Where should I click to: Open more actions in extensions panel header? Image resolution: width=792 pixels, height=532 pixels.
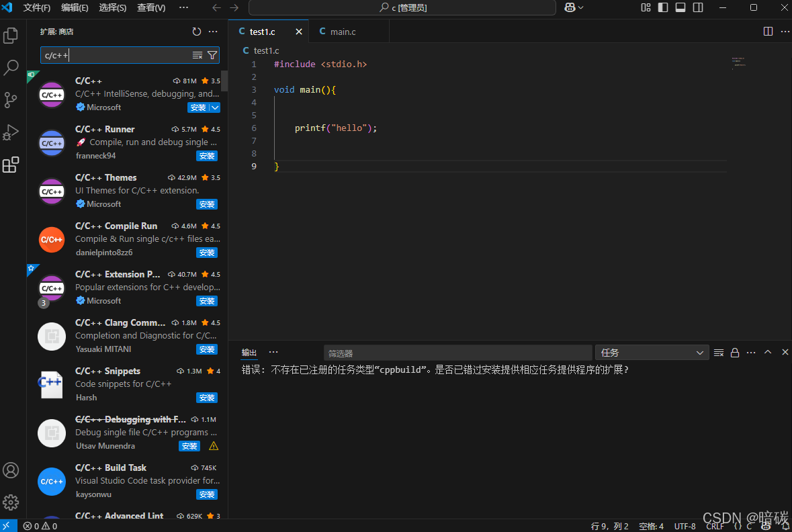coord(213,32)
